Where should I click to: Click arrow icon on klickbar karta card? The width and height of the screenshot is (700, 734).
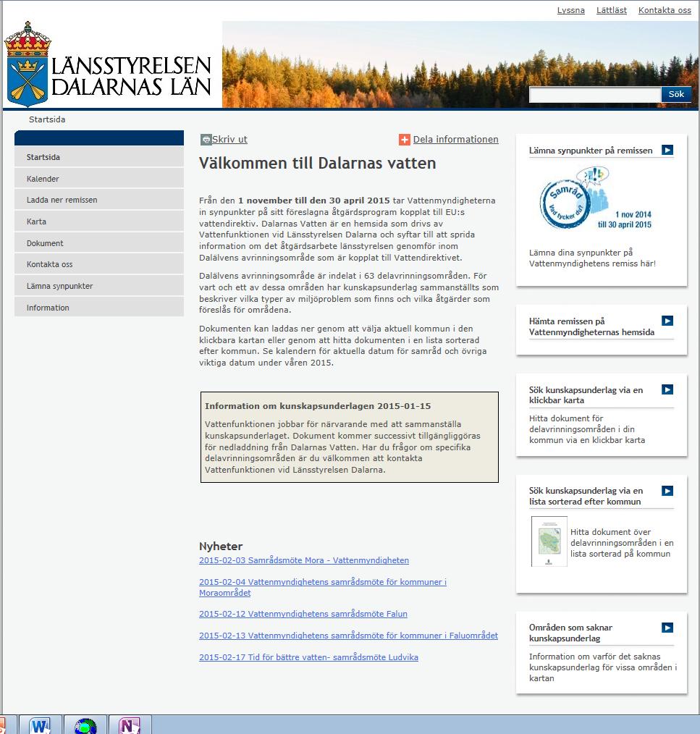667,389
